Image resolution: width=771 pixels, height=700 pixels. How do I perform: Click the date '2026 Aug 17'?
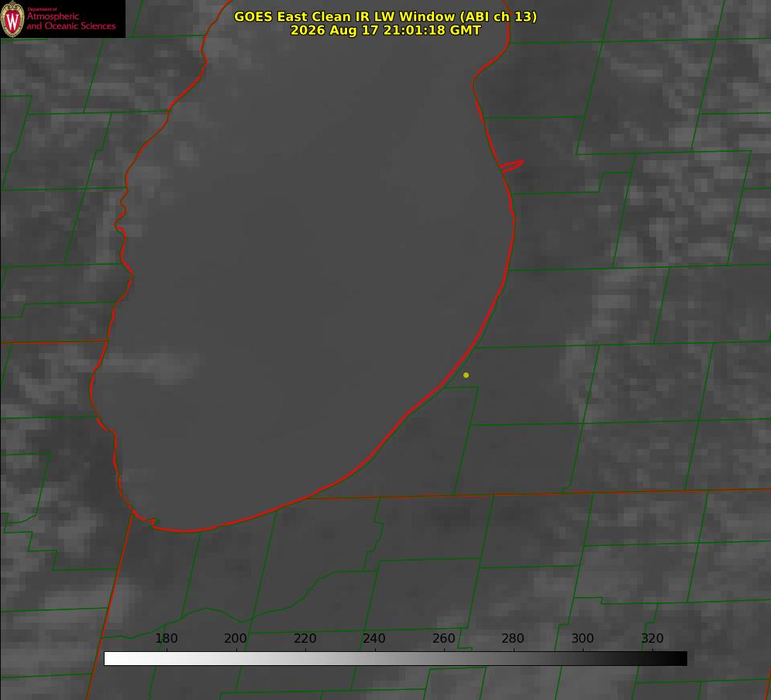coord(335,30)
